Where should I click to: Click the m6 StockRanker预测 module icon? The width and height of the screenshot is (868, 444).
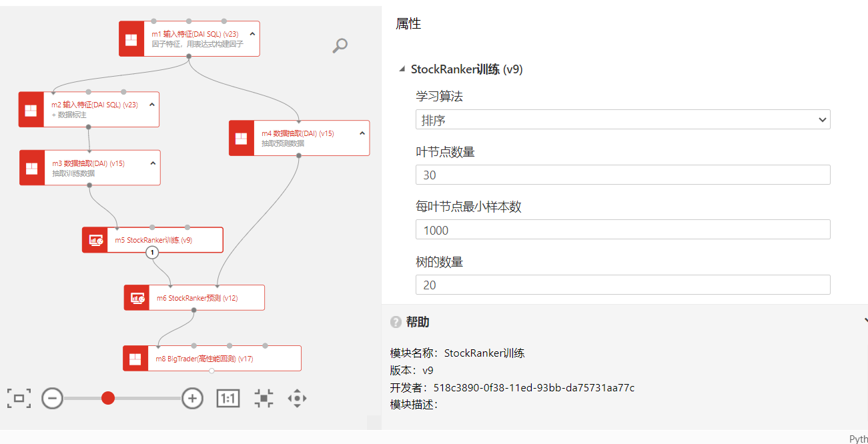137,298
